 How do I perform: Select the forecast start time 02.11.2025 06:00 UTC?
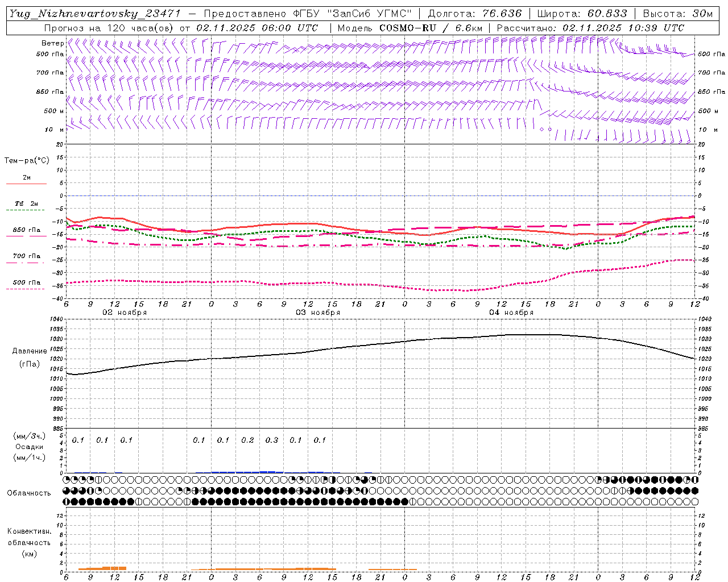pos(257,28)
